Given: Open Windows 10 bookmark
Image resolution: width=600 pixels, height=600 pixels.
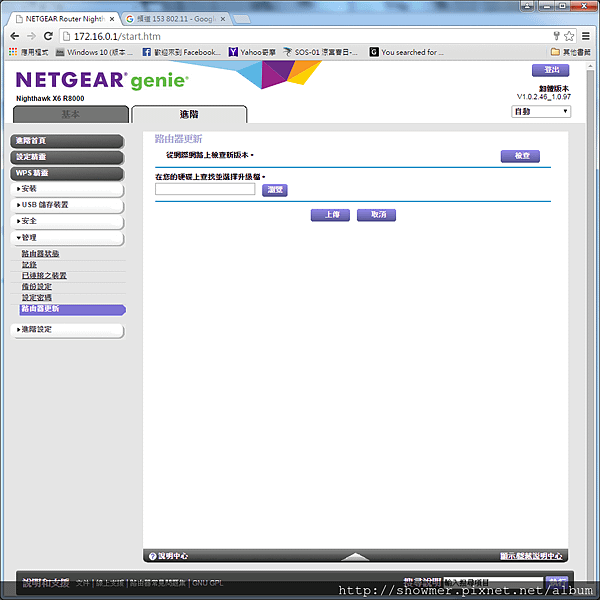Looking at the screenshot, I should 95,52.
